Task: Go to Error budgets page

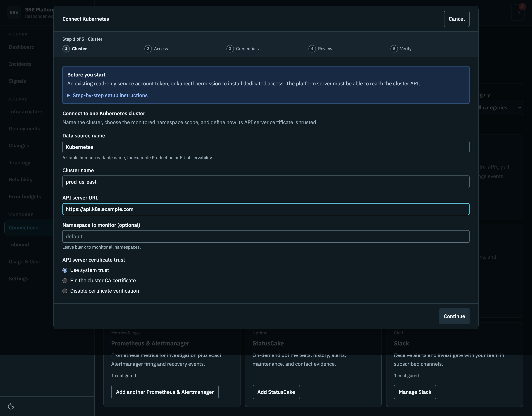Action: tap(25, 197)
